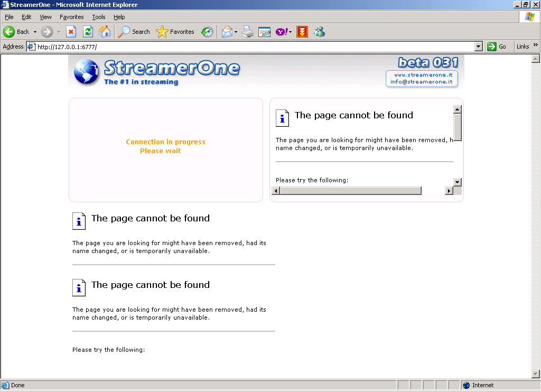The image size is (541, 392).
Task: Click the Links toolbar label
Action: click(x=523, y=46)
